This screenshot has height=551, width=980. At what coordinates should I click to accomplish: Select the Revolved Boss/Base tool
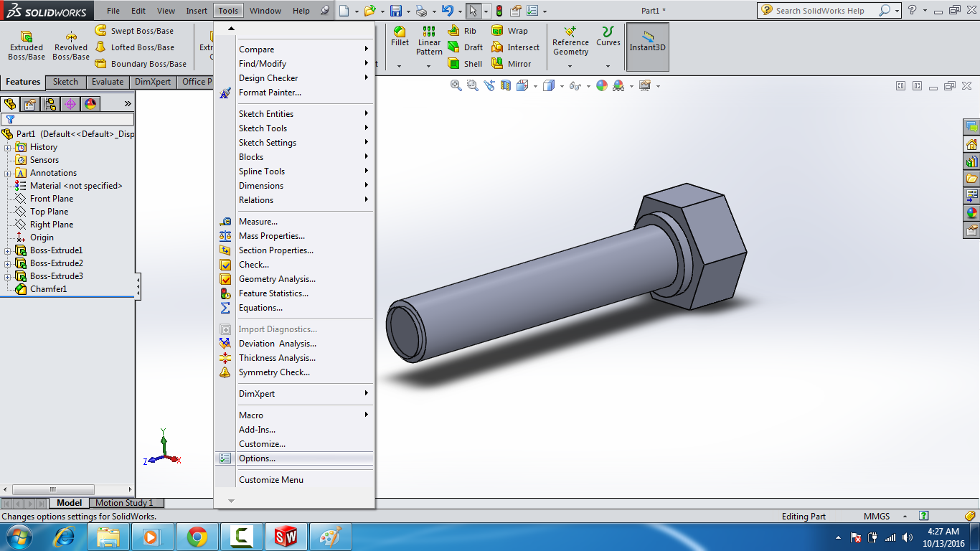point(70,43)
